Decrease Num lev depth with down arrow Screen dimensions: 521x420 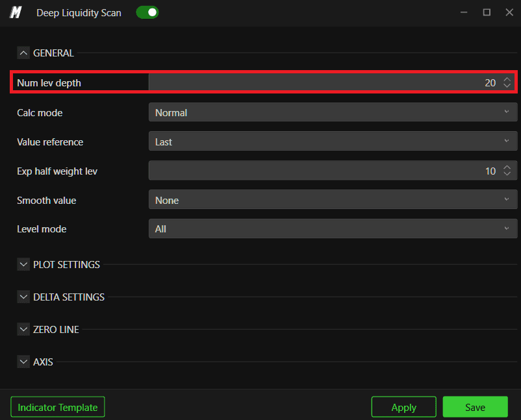tap(507, 85)
